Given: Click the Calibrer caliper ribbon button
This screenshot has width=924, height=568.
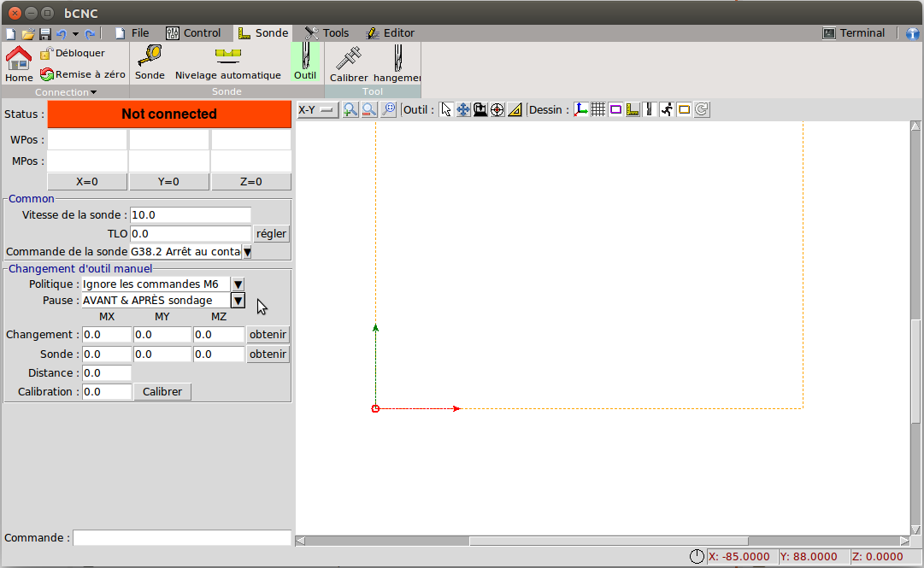Looking at the screenshot, I should pos(349,63).
